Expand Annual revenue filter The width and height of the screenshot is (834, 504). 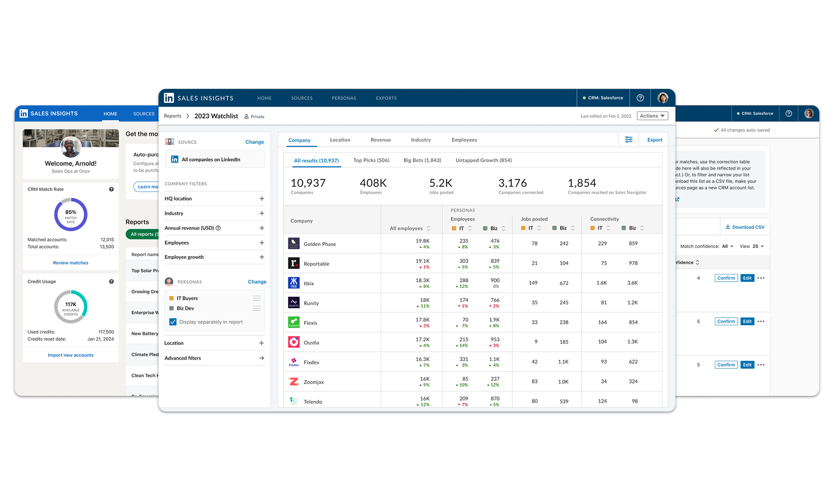coord(262,228)
